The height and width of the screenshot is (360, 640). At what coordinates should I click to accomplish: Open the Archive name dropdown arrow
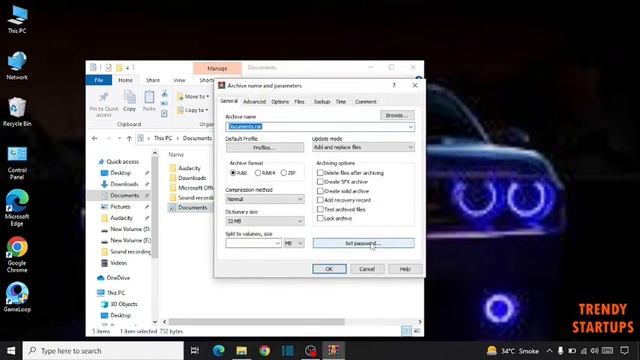[411, 127]
